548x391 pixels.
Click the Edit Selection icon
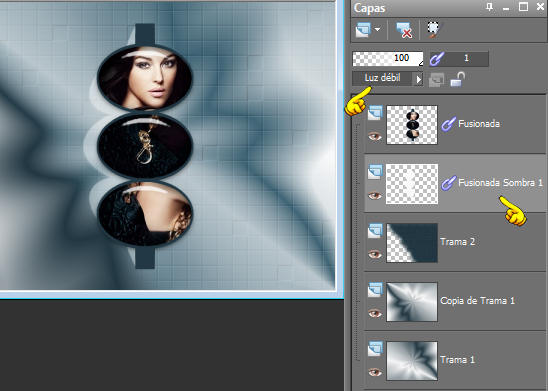pos(435,30)
